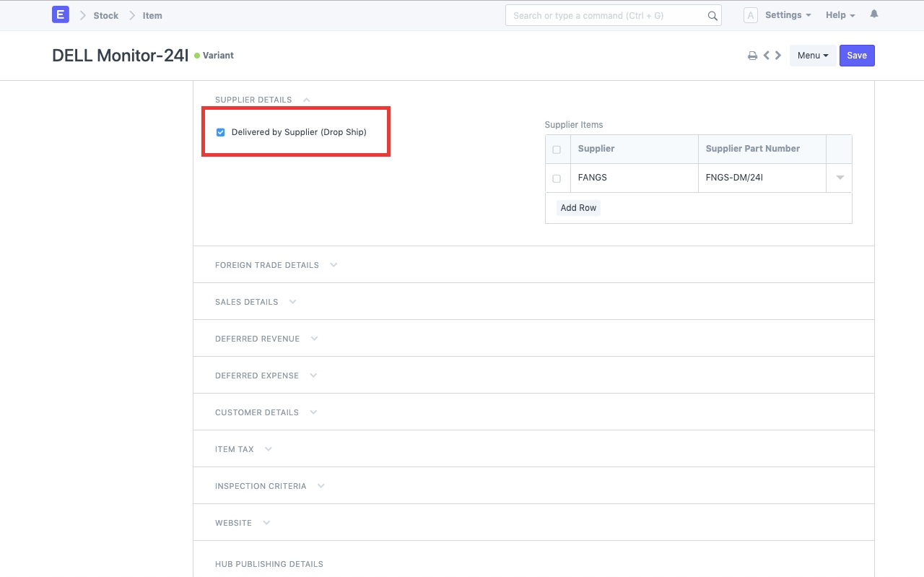Select all rows in Supplier Items table
This screenshot has width=924, height=577.
click(x=557, y=149)
